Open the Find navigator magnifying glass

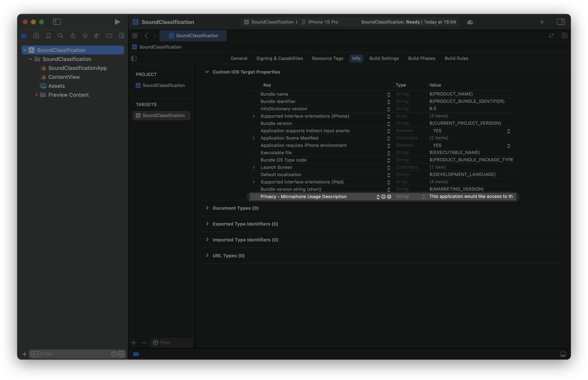[x=60, y=36]
